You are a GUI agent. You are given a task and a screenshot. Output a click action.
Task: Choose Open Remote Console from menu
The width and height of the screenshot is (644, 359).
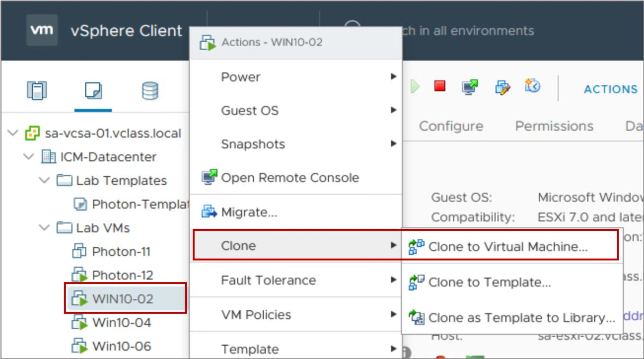point(296,178)
